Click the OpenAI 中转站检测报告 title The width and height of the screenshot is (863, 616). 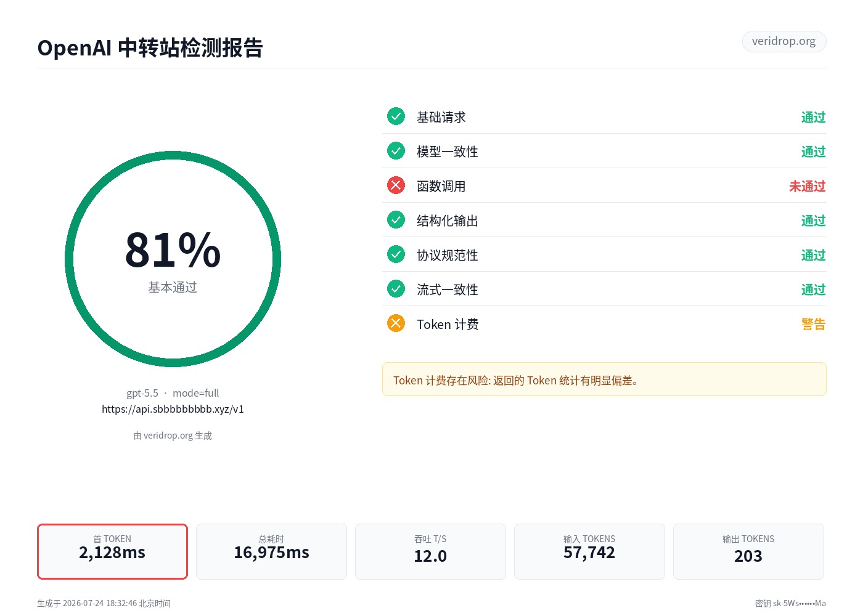click(x=150, y=47)
